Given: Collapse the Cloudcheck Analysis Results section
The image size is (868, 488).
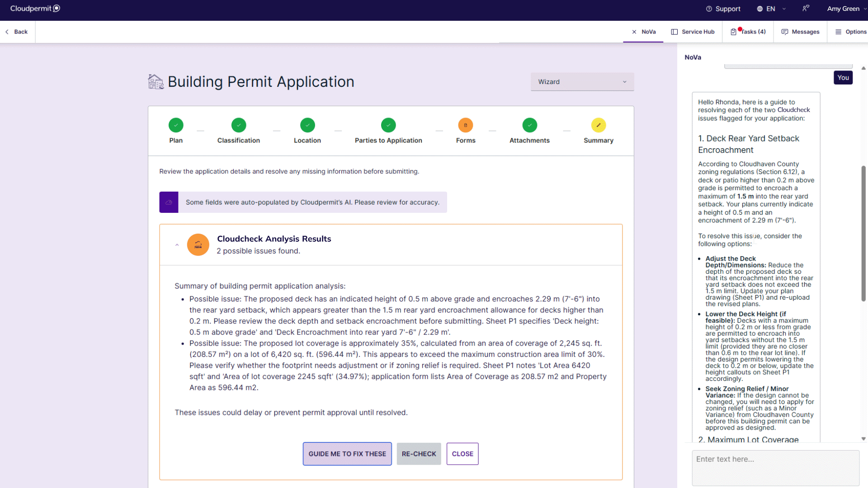Looking at the screenshot, I should (177, 245).
